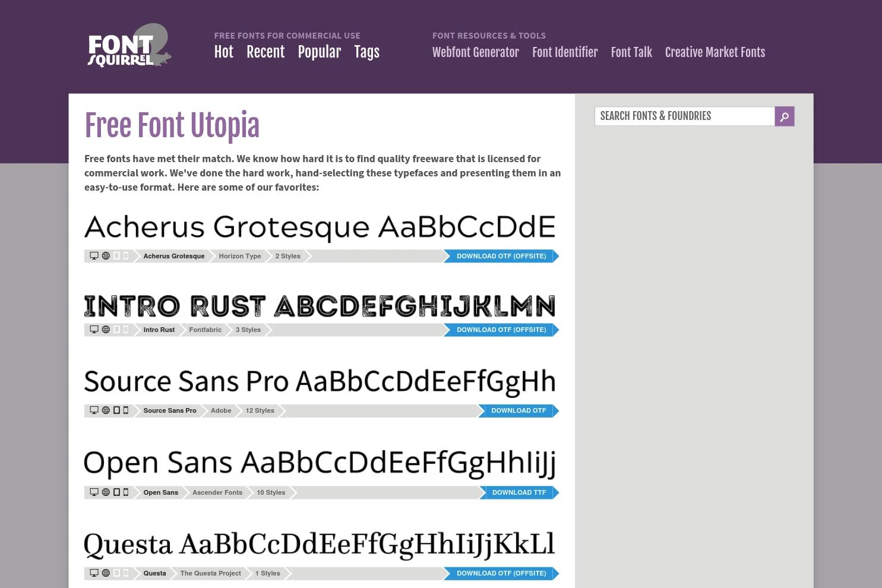
Task: Open the Webfont Generator
Action: 475,52
